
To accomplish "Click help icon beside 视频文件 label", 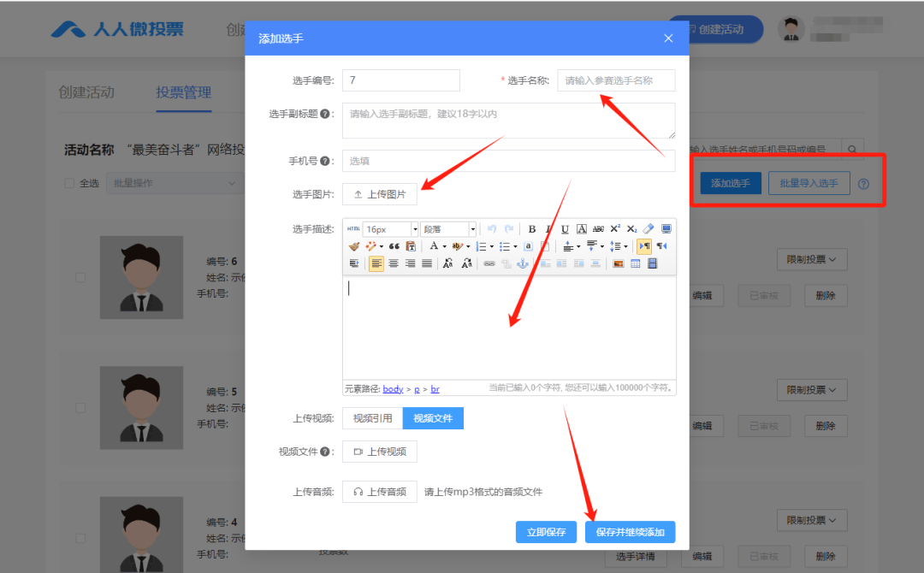I will (325, 452).
